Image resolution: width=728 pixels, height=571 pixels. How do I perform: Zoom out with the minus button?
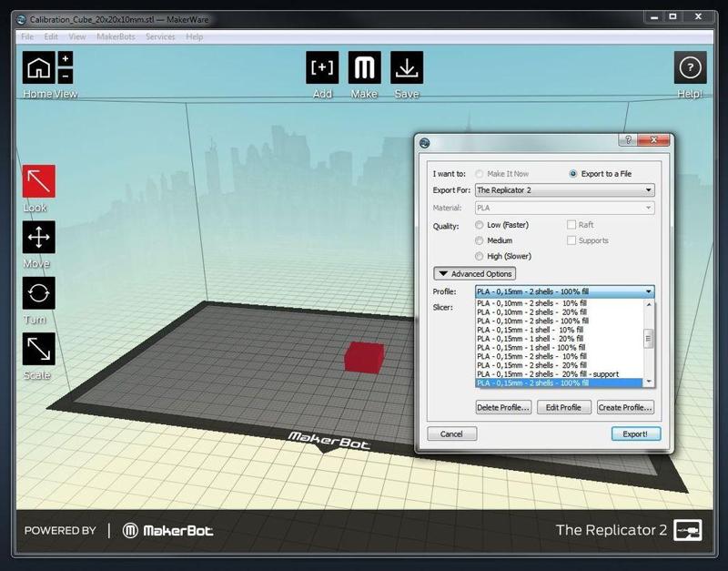pos(66,76)
